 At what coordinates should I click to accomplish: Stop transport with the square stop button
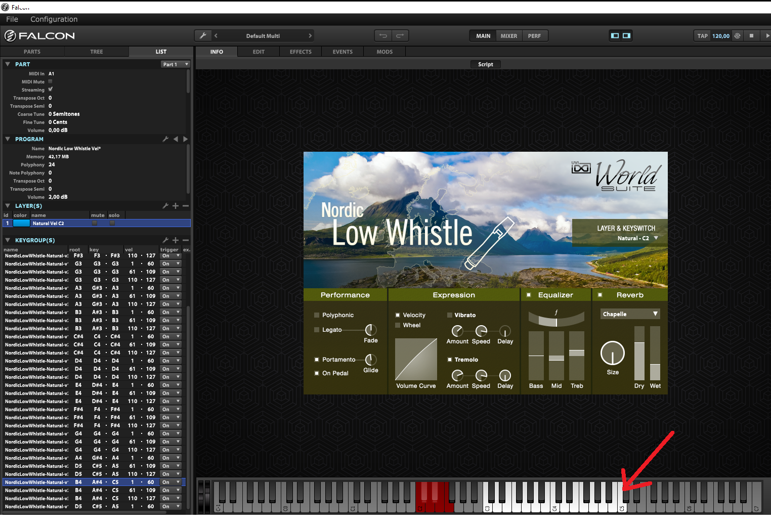(x=751, y=36)
